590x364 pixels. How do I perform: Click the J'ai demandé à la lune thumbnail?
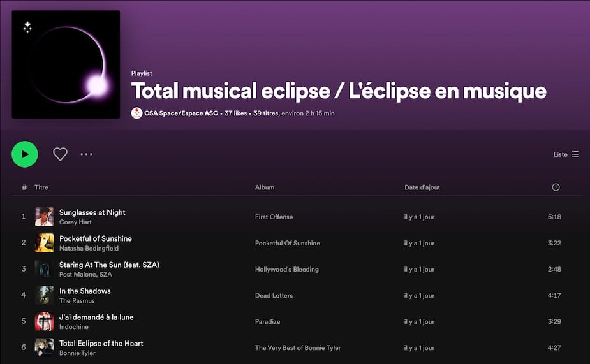coord(45,321)
